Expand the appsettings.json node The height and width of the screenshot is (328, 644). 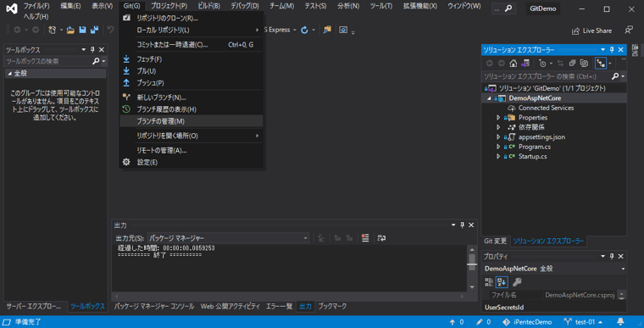[x=498, y=136]
